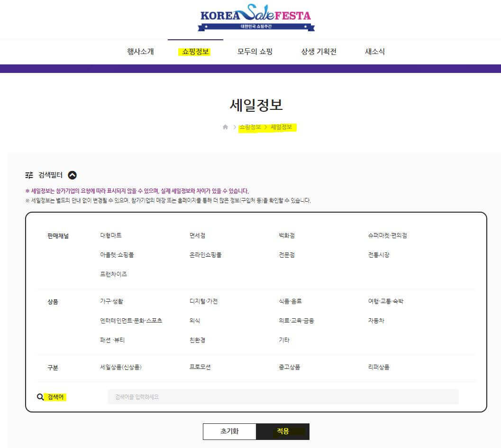The width and height of the screenshot is (501, 448).
Task: Click the filter icon next to 검색필터
Action: pos(30,175)
